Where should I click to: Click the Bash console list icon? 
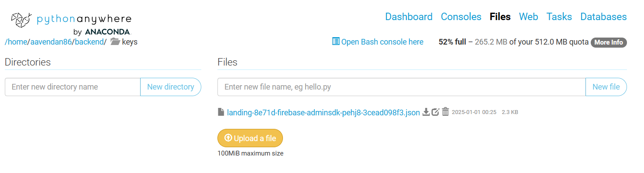(336, 42)
